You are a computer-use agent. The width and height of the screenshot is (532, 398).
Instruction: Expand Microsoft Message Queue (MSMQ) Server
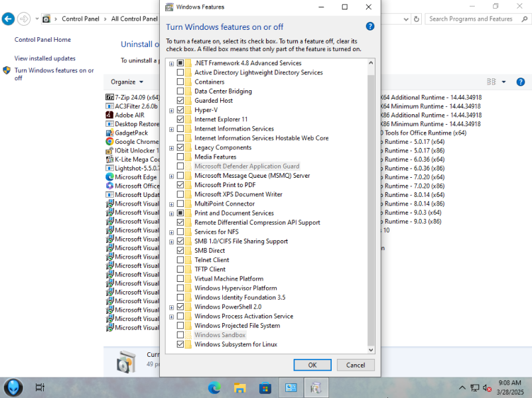[x=171, y=176]
